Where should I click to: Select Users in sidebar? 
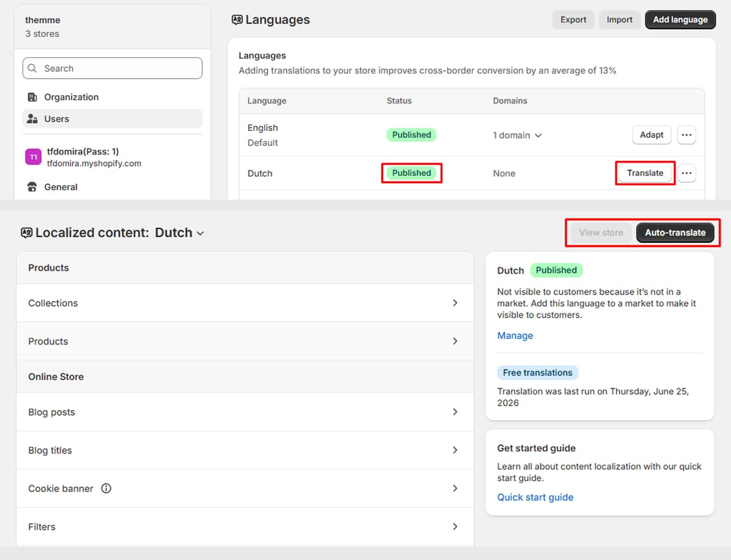(x=112, y=119)
